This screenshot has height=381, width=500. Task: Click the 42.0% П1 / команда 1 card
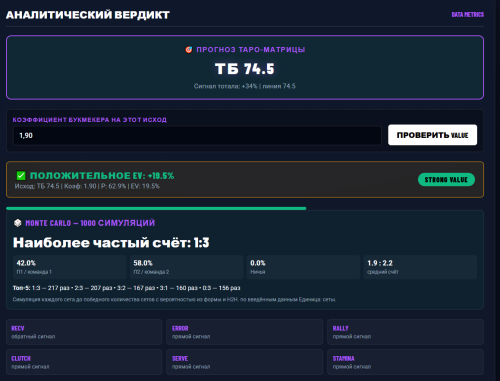(x=70, y=267)
